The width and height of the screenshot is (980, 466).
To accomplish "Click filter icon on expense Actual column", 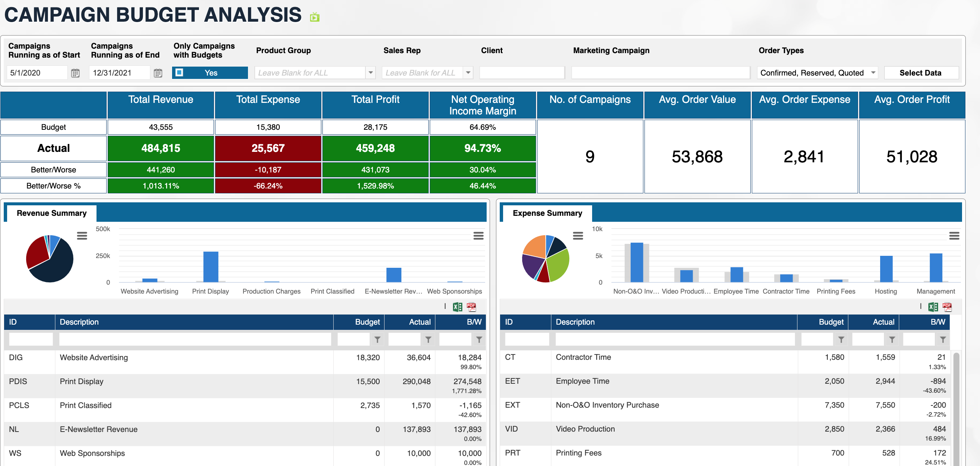I will click(x=892, y=339).
